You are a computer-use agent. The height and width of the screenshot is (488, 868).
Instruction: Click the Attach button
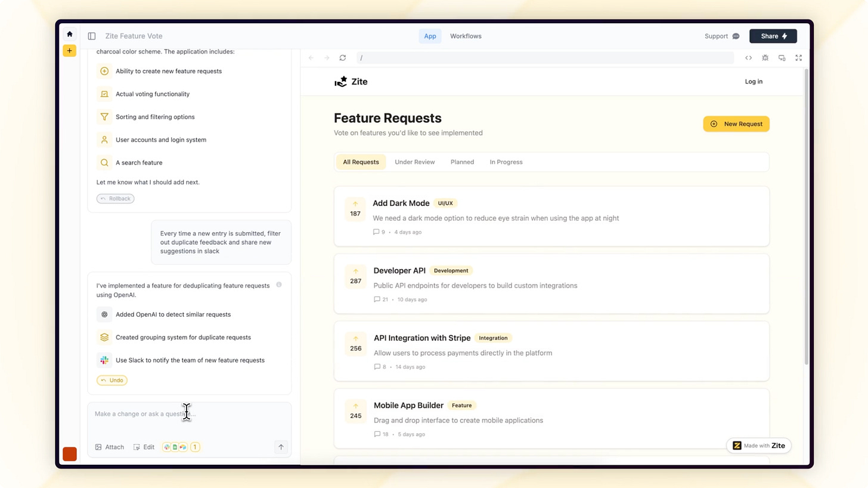[x=110, y=447]
